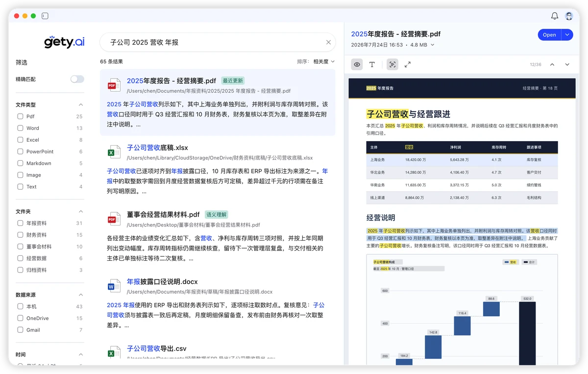The image size is (588, 374).
Task: Clear the search query with X
Action: 328,42
